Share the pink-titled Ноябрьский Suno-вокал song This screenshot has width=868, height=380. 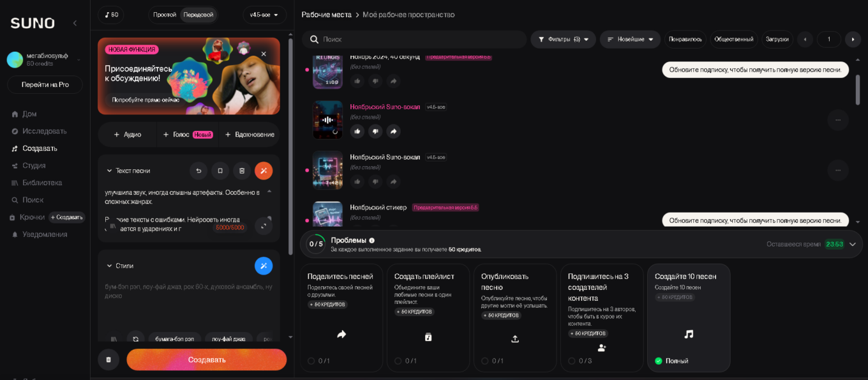(394, 131)
